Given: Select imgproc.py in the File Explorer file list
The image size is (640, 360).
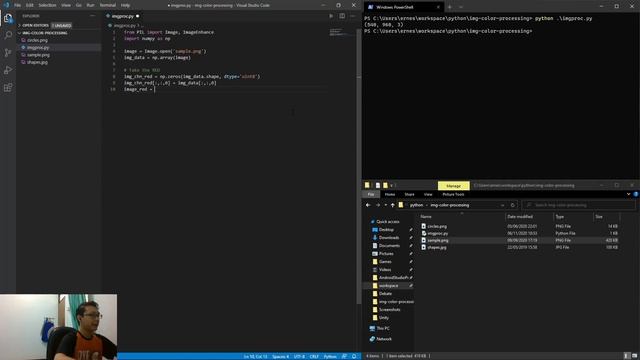Looking at the screenshot, I should click(x=438, y=233).
